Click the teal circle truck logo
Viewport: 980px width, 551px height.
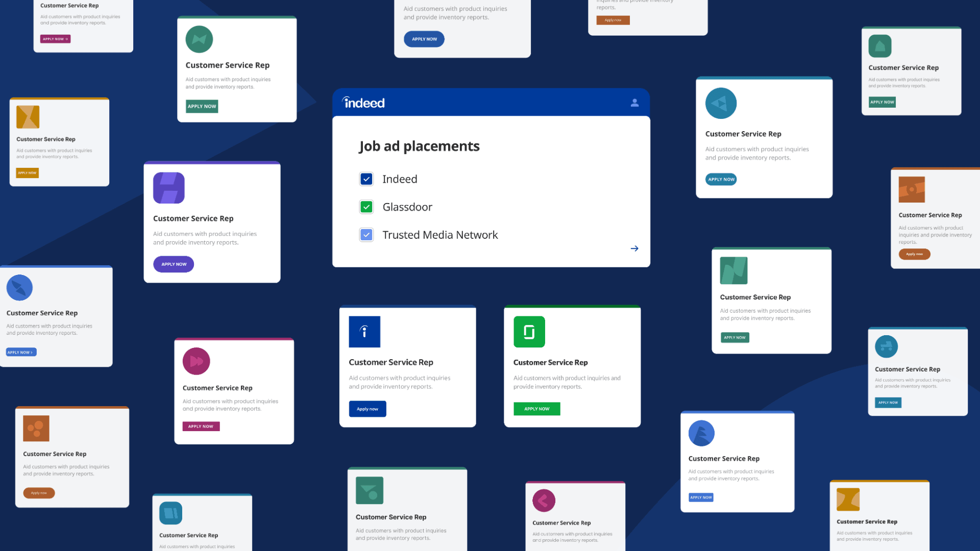(886, 347)
